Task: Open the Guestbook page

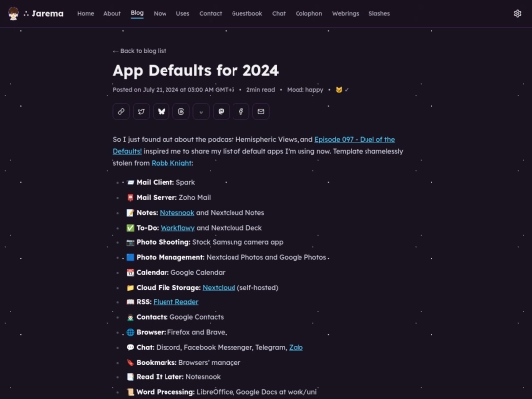Action: point(246,13)
